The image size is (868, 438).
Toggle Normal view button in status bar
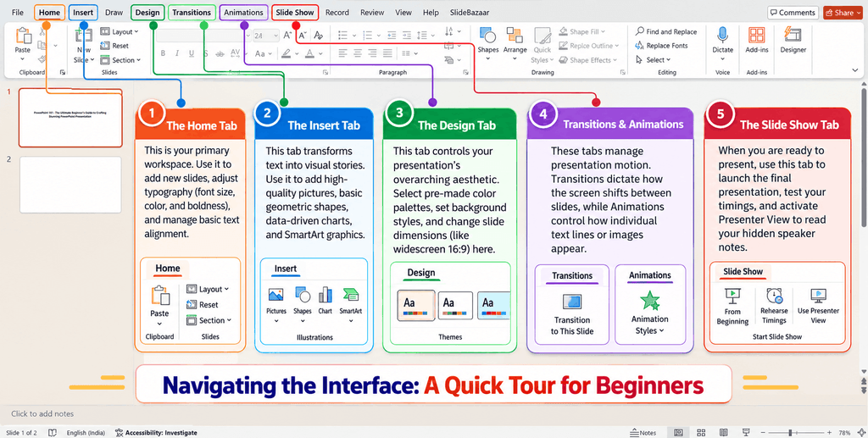[678, 432]
